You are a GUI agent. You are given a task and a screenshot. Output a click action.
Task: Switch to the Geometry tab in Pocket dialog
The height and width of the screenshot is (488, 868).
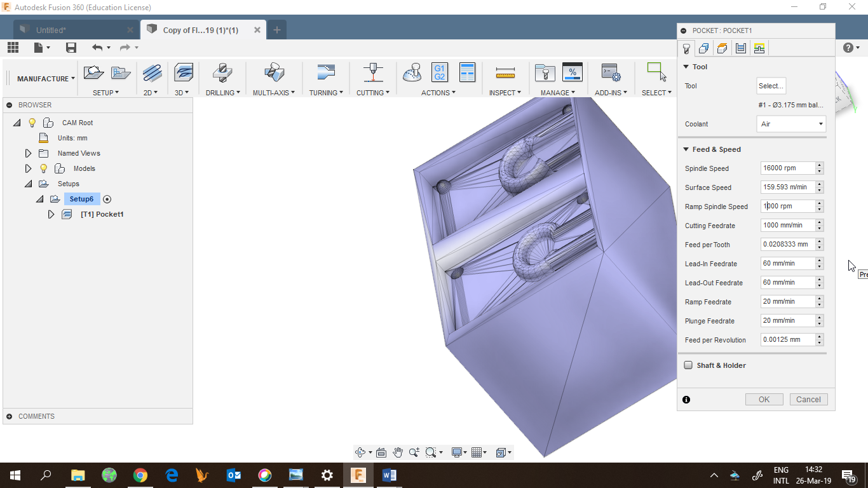tap(703, 48)
